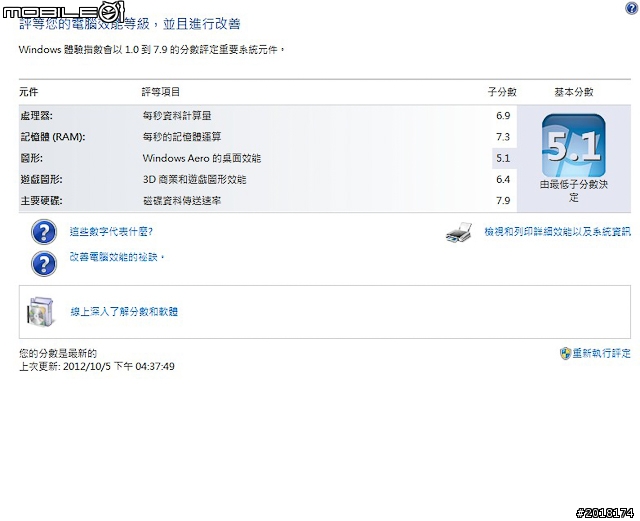Select the 主要硬碟 row label
The height and width of the screenshot is (521, 640).
(x=41, y=201)
